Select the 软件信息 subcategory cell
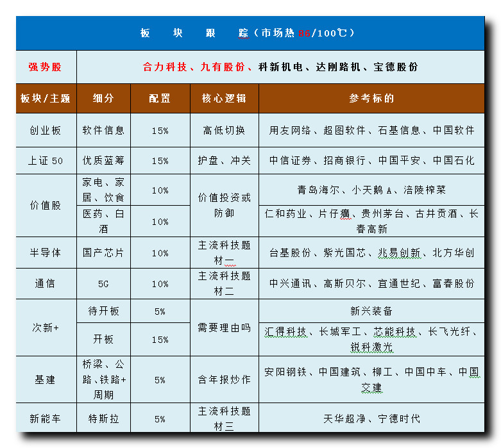501x448 pixels. coord(103,130)
